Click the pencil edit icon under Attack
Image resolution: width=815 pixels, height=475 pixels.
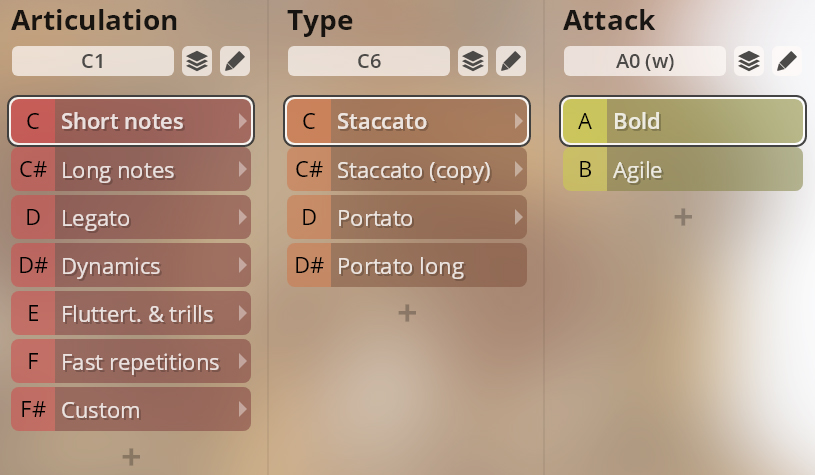(787, 61)
